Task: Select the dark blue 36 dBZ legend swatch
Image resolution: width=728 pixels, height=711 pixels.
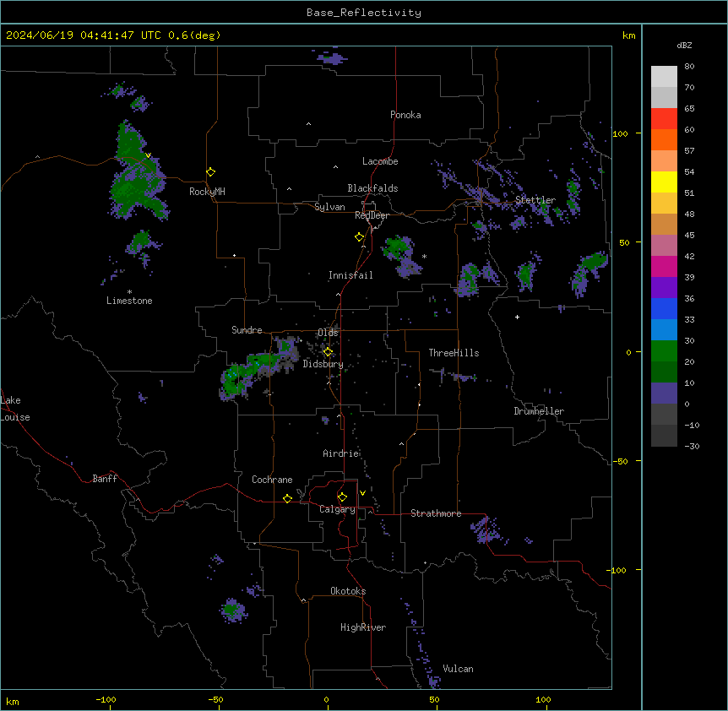Action: tap(664, 308)
